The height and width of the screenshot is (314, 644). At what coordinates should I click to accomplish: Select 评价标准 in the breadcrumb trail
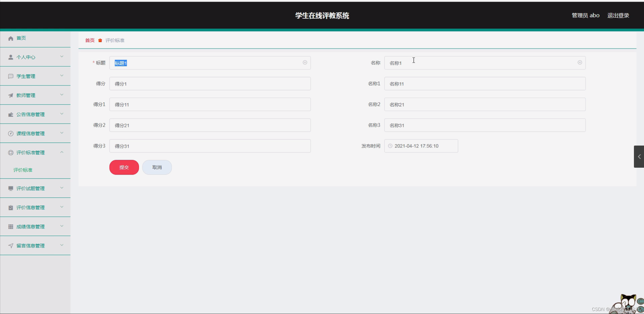115,40
